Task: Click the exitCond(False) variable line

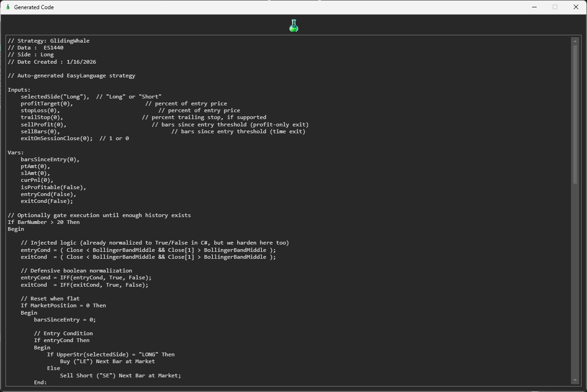Action: pyautogui.click(x=47, y=201)
